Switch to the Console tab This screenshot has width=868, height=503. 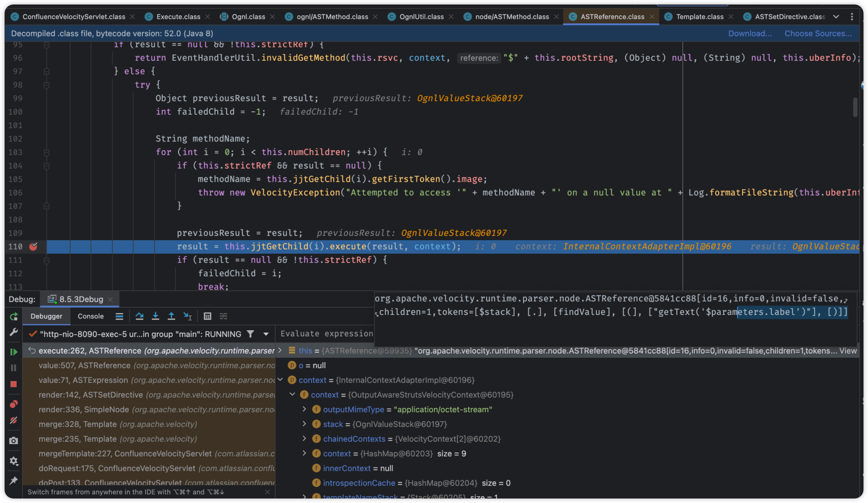pos(90,316)
